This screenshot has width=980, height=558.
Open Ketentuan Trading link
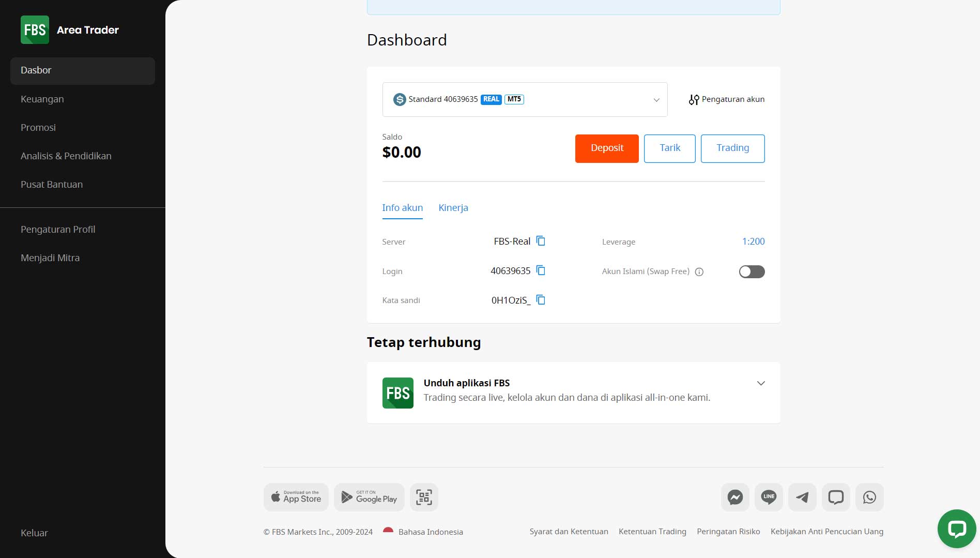(x=652, y=532)
